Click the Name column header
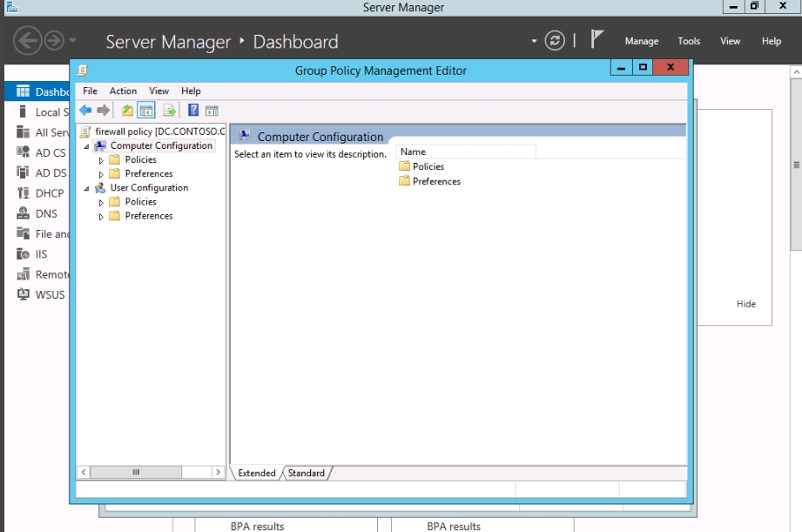 (x=467, y=152)
